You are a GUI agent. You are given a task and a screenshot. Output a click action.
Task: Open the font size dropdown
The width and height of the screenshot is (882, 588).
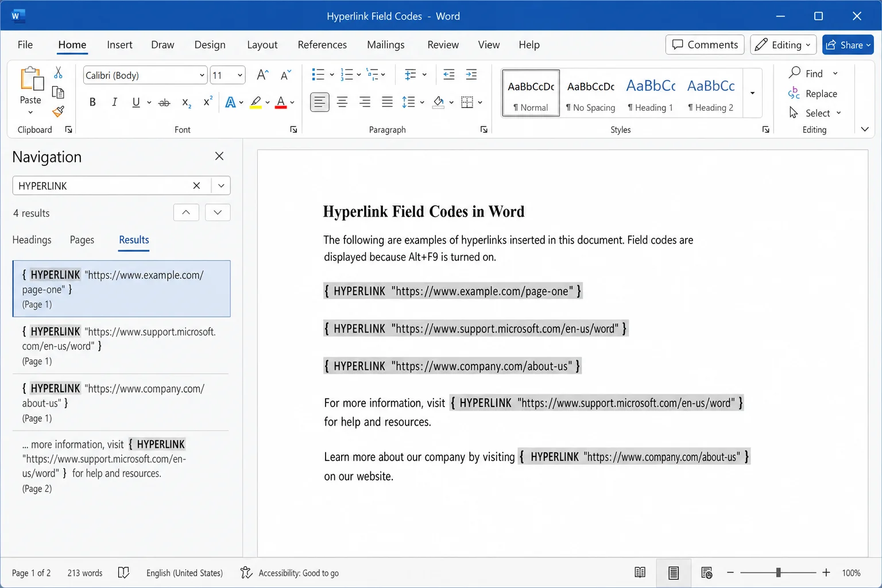tap(239, 75)
